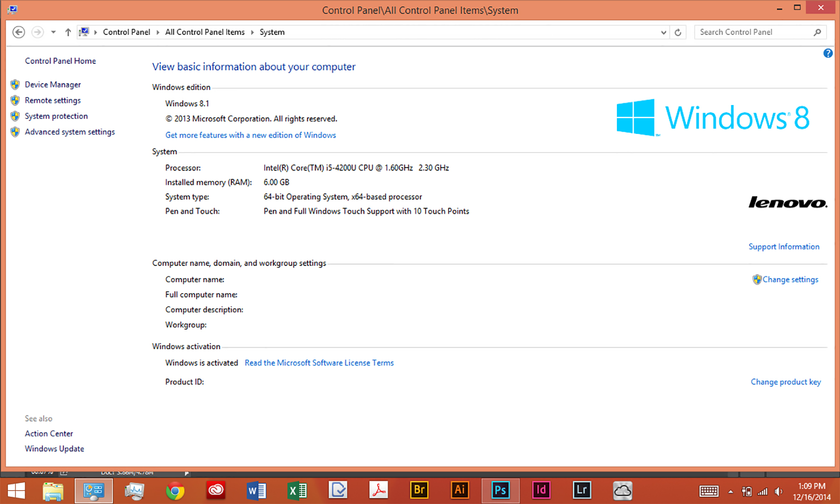Launch Adobe InDesign from taskbar
This screenshot has width=840, height=504.
541,490
